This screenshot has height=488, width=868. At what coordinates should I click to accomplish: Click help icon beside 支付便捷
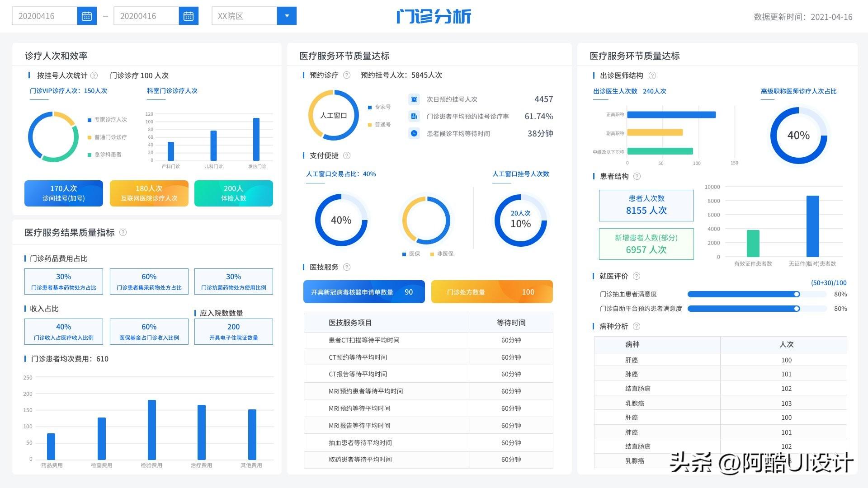347,155
